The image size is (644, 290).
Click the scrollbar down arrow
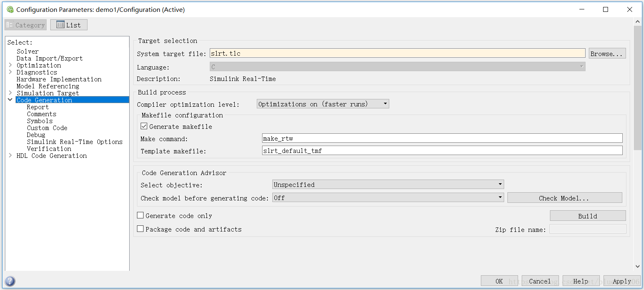(637, 266)
